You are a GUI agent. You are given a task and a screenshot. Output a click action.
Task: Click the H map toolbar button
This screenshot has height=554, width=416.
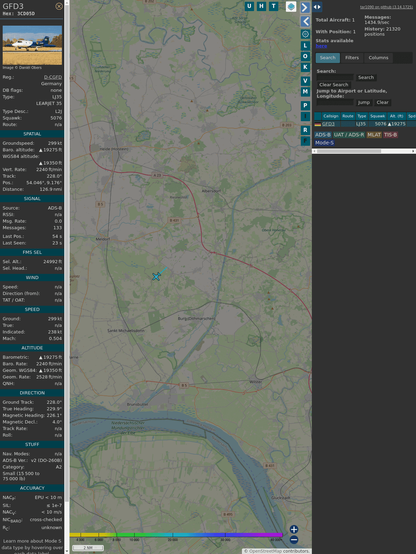point(261,6)
